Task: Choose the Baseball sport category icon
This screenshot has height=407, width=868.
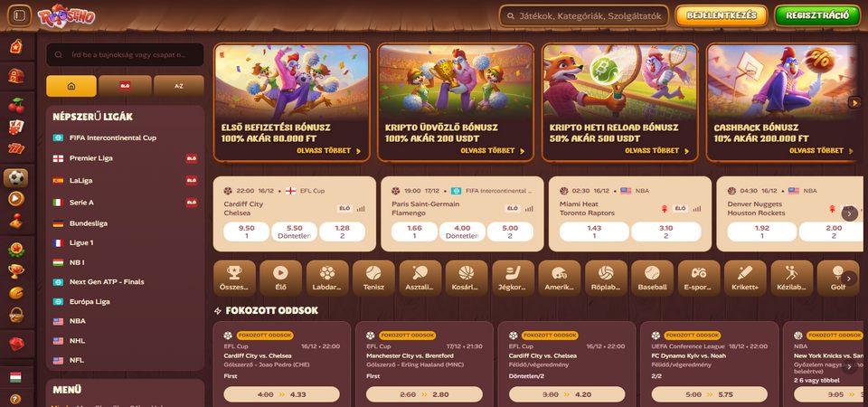Action: [x=652, y=278]
